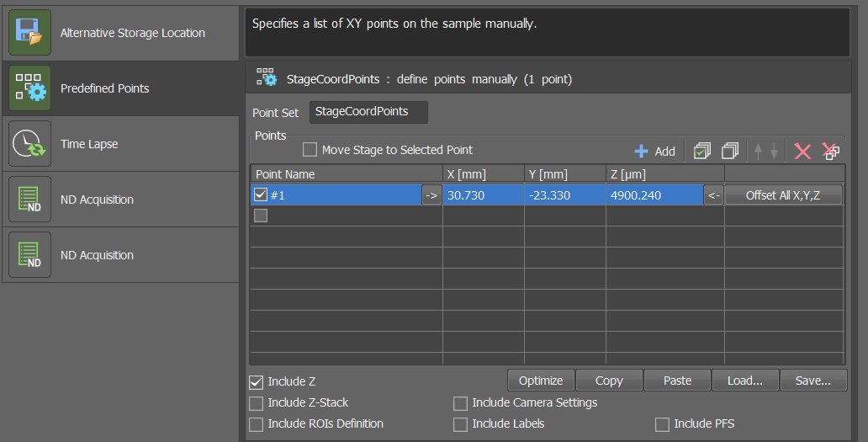Select the Predefined Points task

coord(120,88)
